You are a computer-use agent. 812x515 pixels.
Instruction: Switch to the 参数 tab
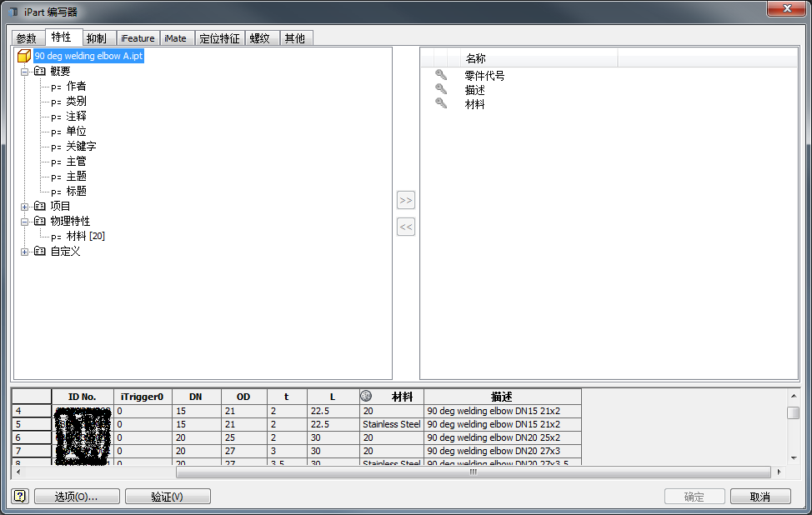27,38
